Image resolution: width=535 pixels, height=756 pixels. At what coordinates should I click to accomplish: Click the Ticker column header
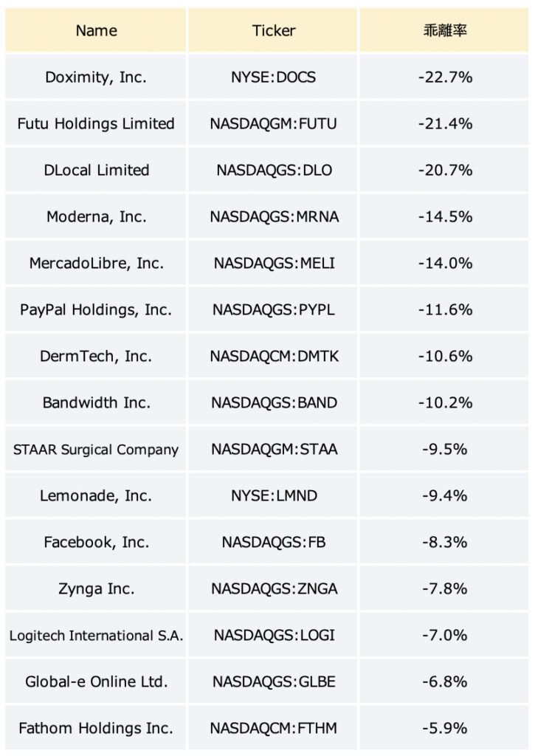point(273,30)
